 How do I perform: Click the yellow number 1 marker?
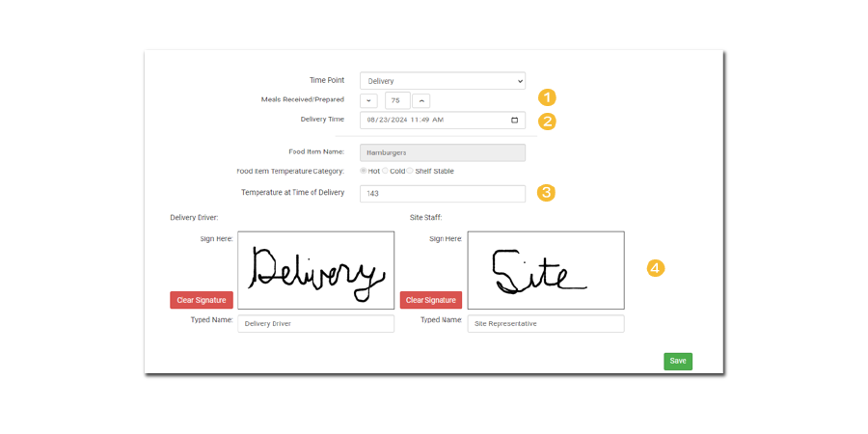click(x=547, y=97)
